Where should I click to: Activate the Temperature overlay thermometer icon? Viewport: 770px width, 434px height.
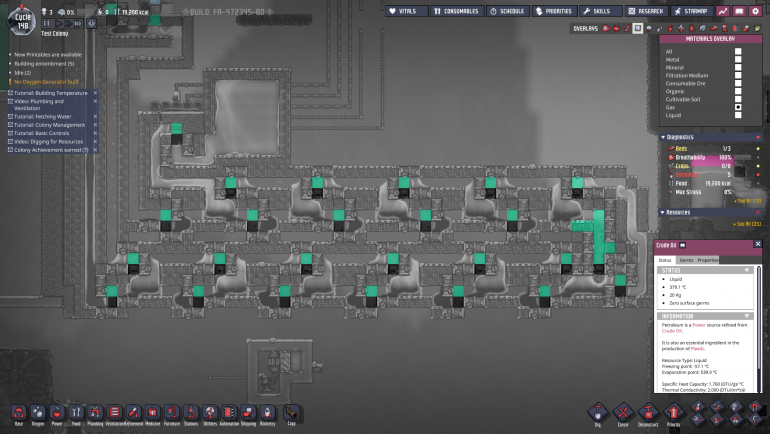627,28
